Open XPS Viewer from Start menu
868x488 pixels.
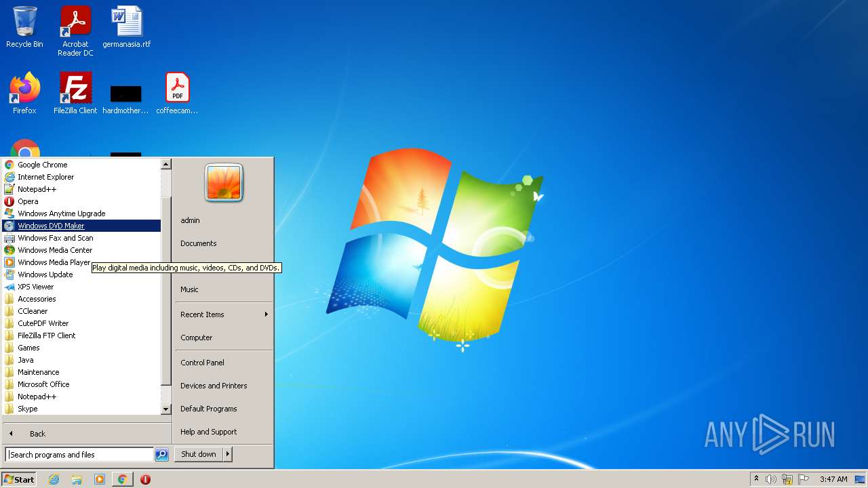pyautogui.click(x=81, y=287)
